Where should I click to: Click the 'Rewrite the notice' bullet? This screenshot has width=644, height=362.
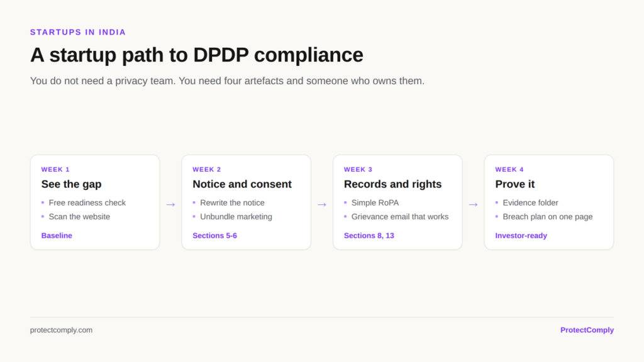[232, 203]
